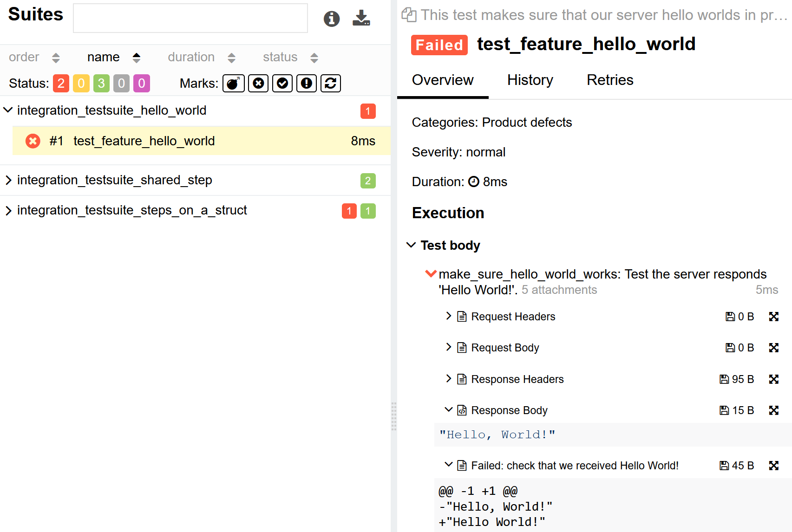The height and width of the screenshot is (532, 792).
Task: Toggle the new passed checkmark mark filter
Action: pos(282,83)
